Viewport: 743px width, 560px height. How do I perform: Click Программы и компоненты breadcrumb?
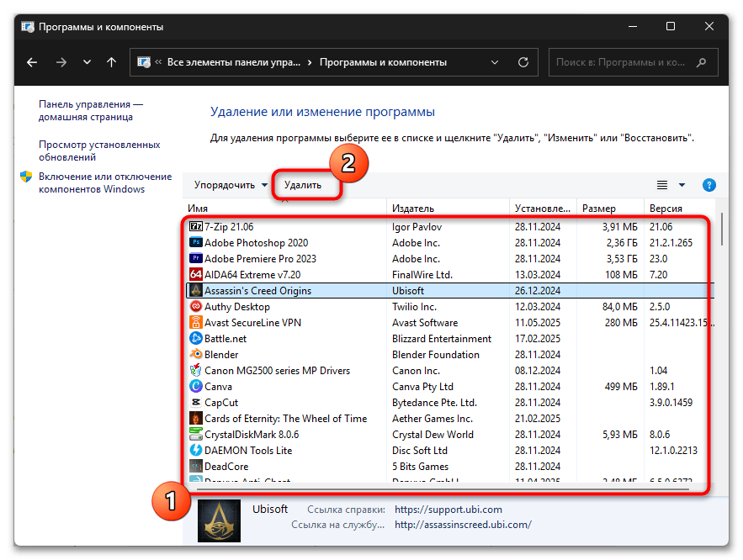(383, 62)
